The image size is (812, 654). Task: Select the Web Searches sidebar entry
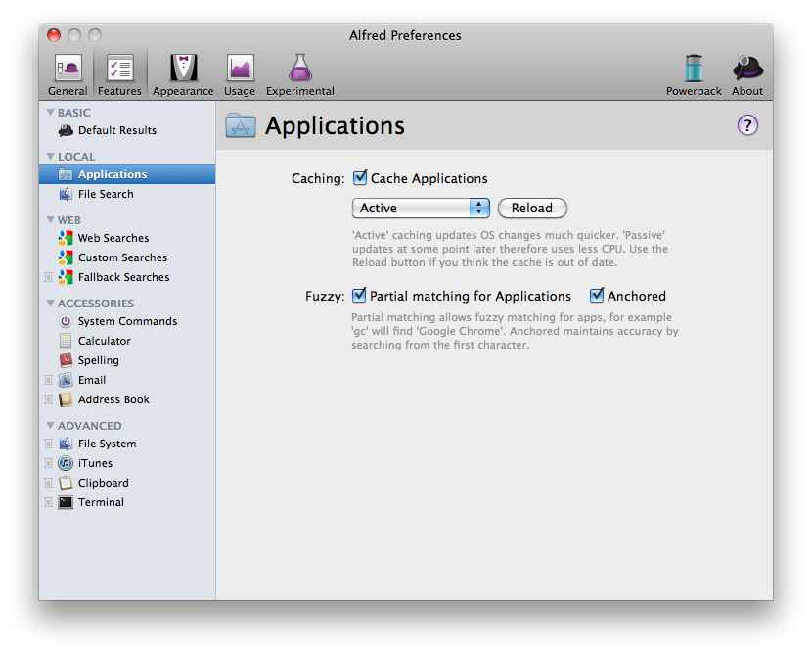pos(127,238)
